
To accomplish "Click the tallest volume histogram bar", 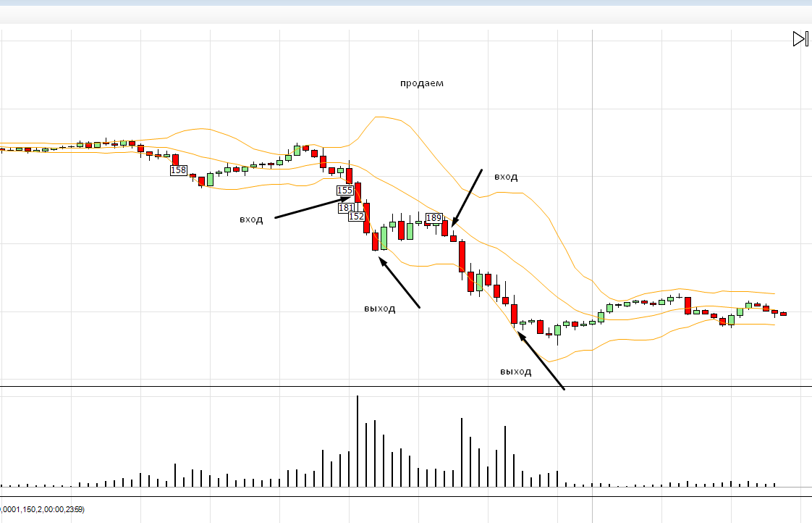I will click(358, 441).
